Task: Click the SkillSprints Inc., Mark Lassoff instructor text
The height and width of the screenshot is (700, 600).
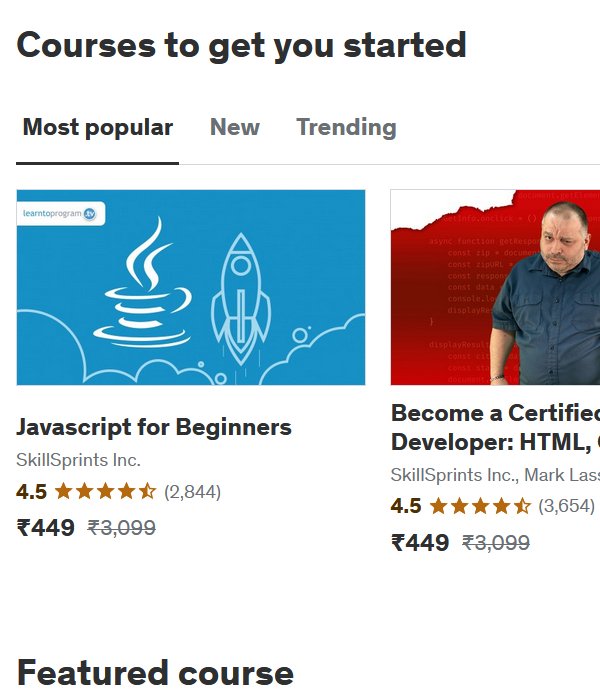Action: click(496, 475)
